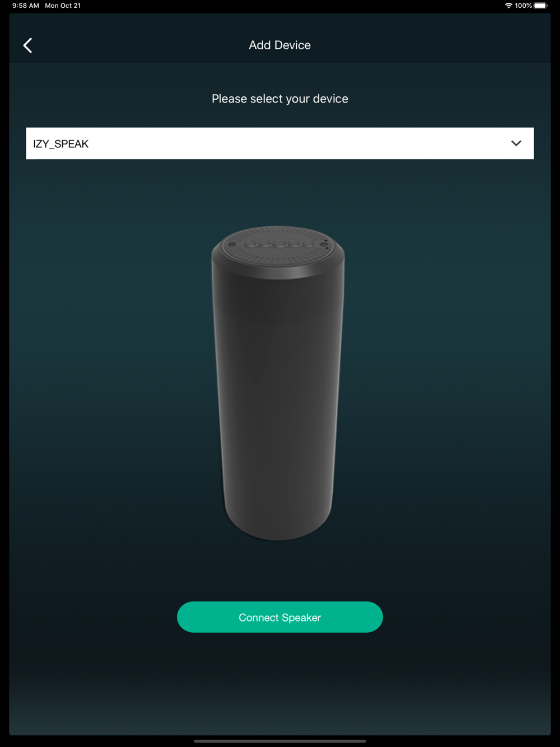
Task: Tap the black speaker product image
Action: 278,383
